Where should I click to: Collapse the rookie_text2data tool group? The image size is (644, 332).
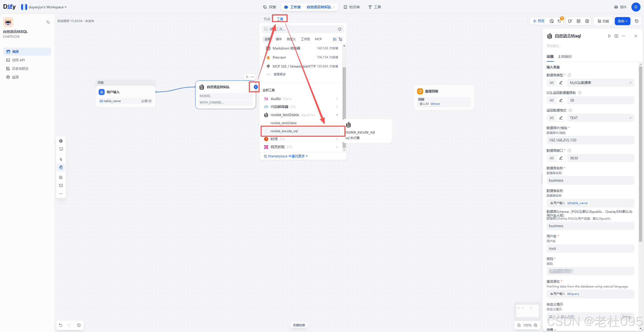tap(337, 115)
